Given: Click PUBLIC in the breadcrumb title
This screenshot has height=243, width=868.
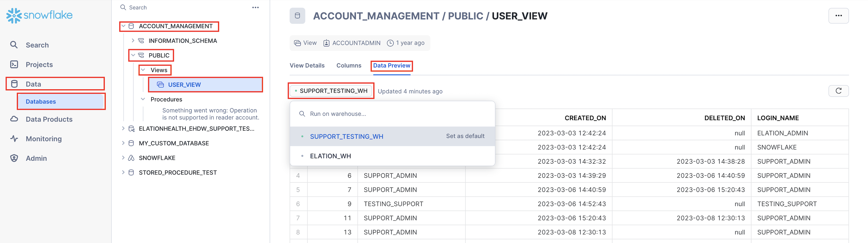Looking at the screenshot, I should 465,16.
